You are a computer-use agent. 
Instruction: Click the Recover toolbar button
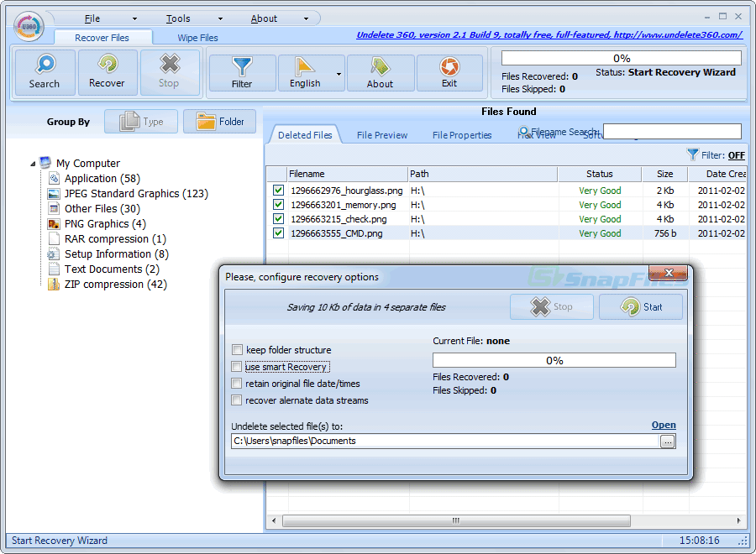tap(107, 72)
